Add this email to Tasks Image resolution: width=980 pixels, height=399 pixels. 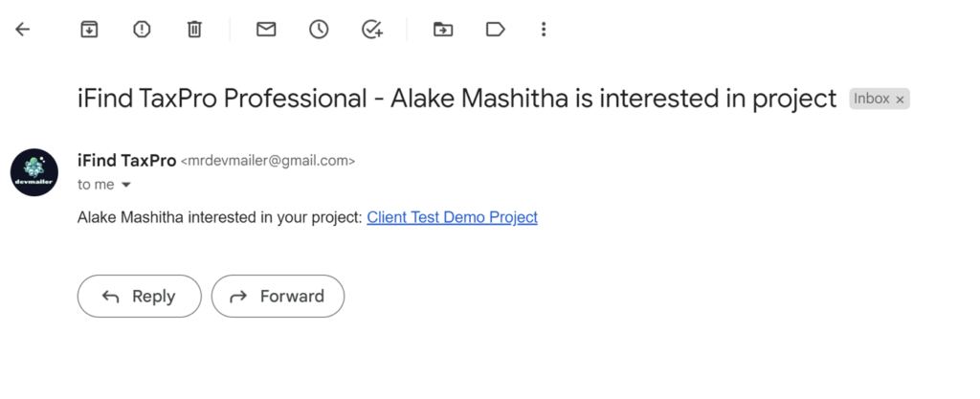(371, 30)
